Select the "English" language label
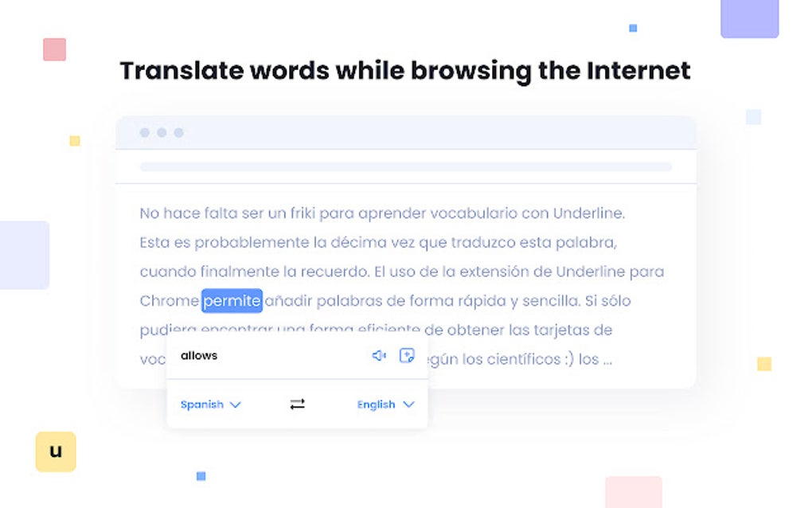Screen dimensions: 812x508 pyautogui.click(x=376, y=404)
